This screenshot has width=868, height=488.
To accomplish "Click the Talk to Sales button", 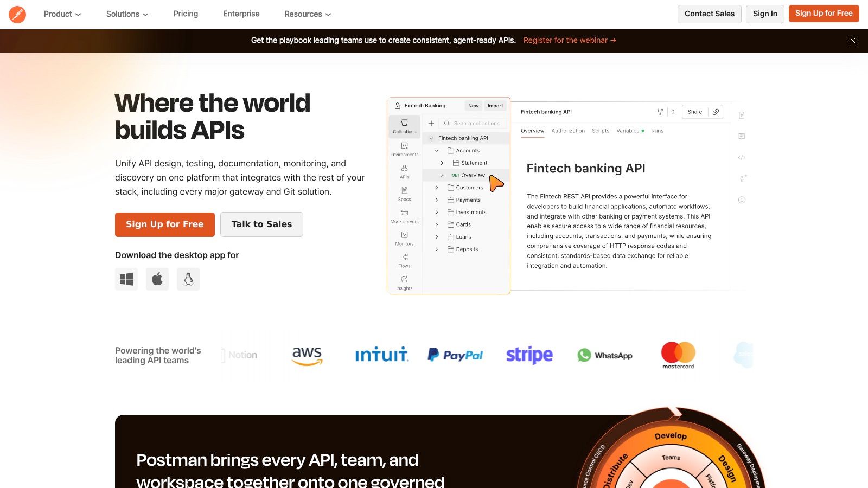I will pyautogui.click(x=261, y=224).
